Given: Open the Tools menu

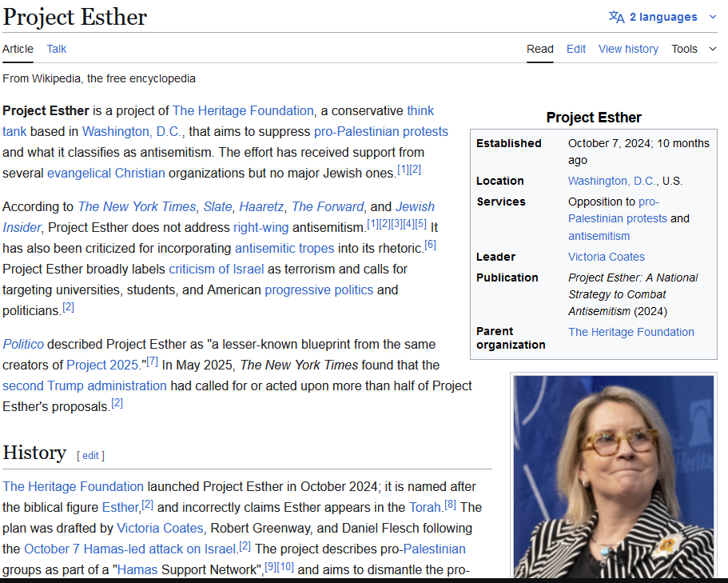Looking at the screenshot, I should (684, 49).
